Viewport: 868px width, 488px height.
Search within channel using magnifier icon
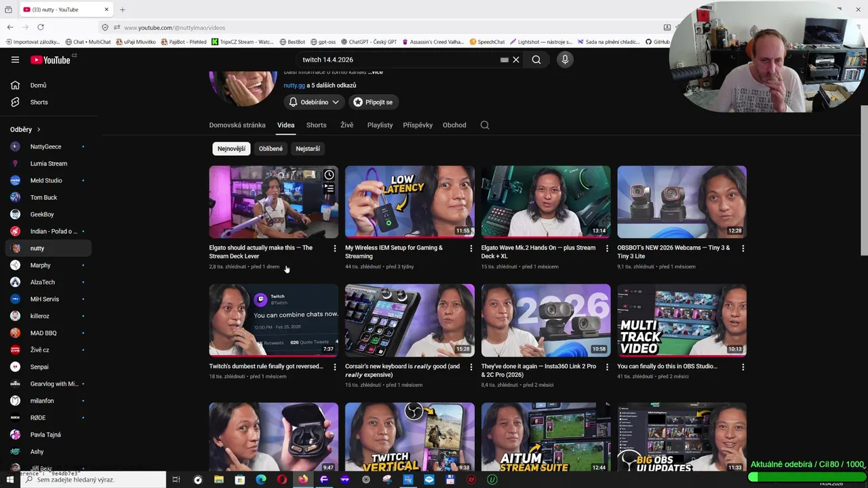point(485,125)
